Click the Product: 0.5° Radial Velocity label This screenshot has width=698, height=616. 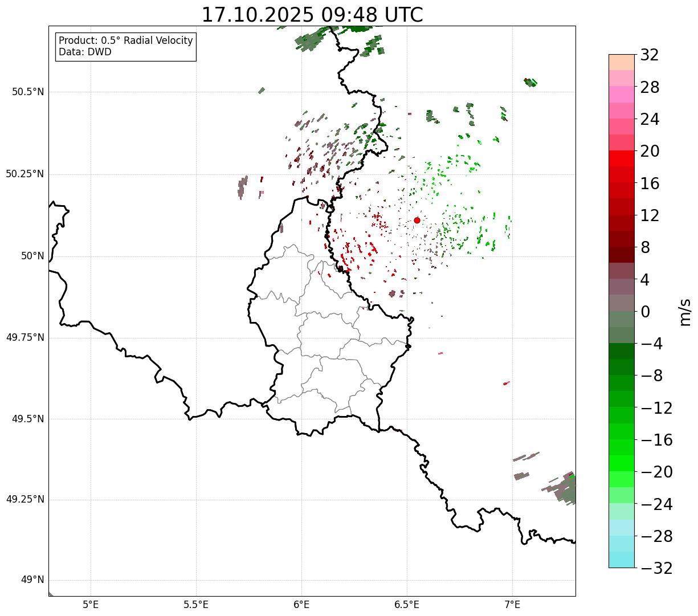126,41
